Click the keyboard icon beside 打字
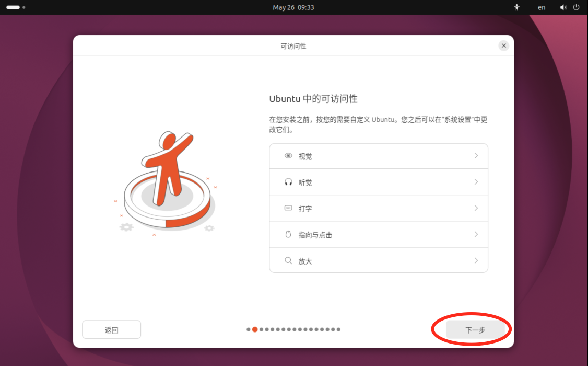The height and width of the screenshot is (366, 588). [288, 208]
